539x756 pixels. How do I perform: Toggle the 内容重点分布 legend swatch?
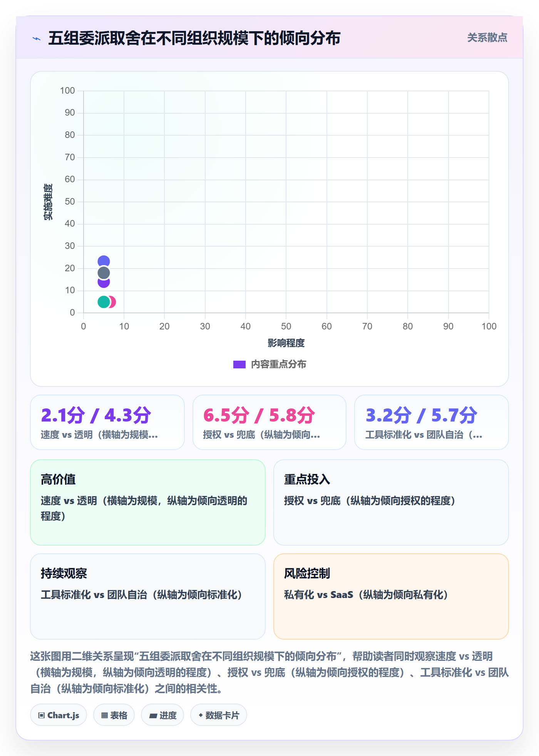pyautogui.click(x=239, y=365)
